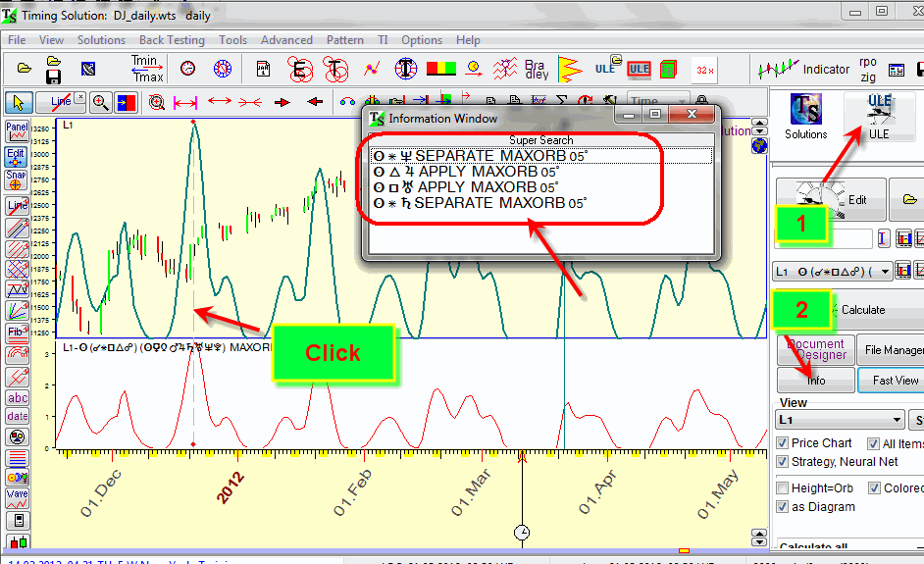Click the Info button
This screenshot has height=564, width=924.
(815, 380)
